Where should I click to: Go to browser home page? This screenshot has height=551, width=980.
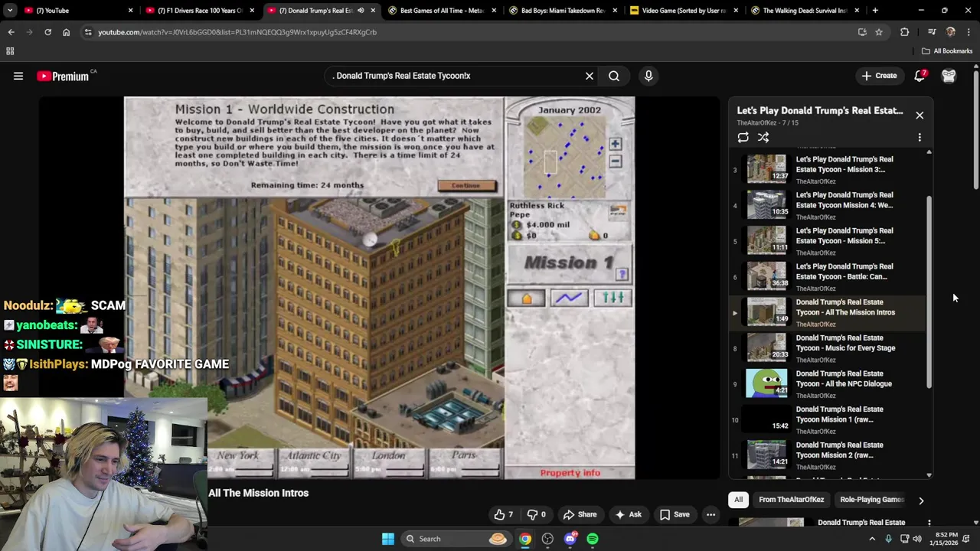click(x=66, y=32)
